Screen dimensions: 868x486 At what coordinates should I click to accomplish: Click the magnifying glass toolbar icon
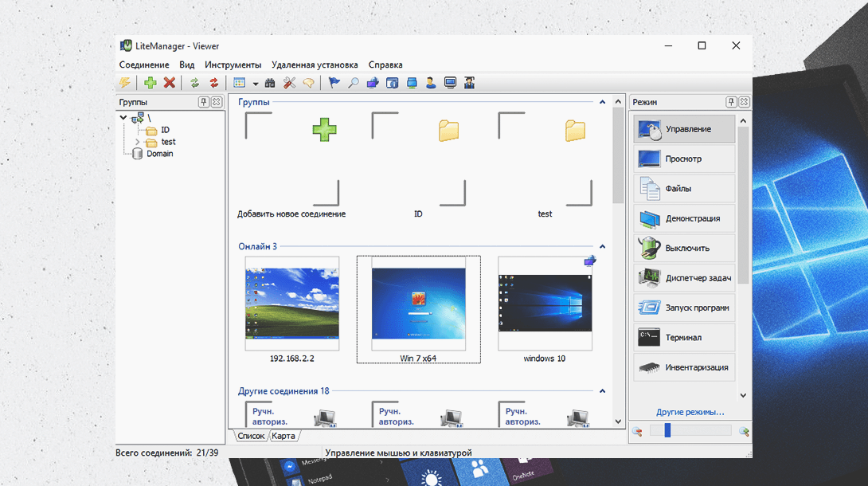pyautogui.click(x=353, y=83)
